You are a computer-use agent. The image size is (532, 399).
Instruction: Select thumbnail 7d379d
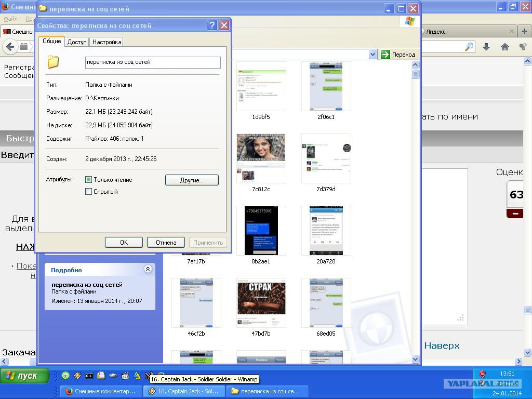[326, 158]
